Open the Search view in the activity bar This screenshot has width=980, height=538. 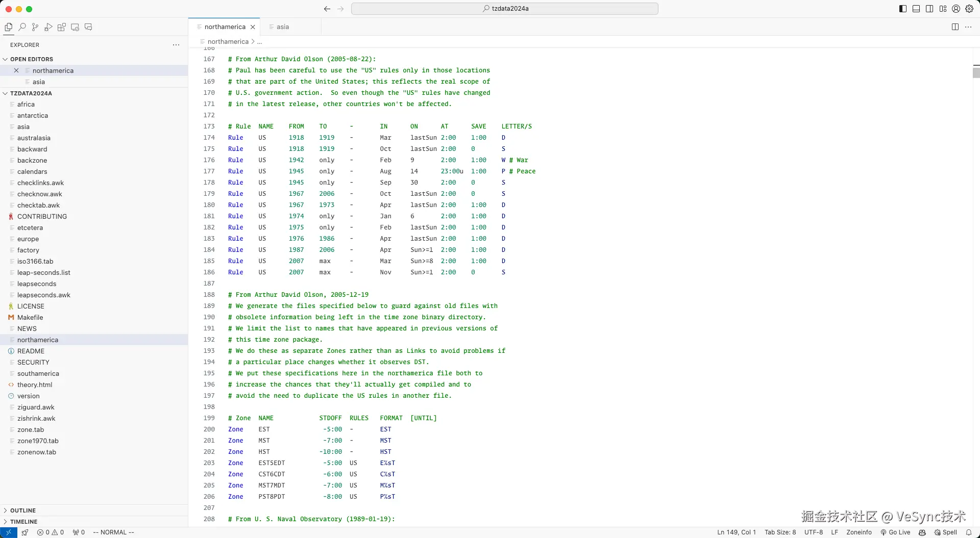click(x=22, y=27)
